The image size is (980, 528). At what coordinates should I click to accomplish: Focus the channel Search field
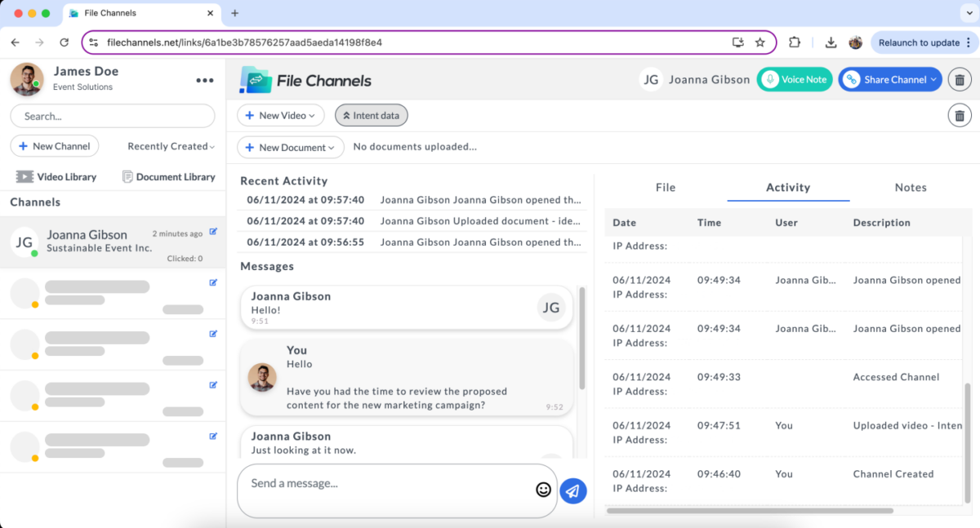point(113,116)
